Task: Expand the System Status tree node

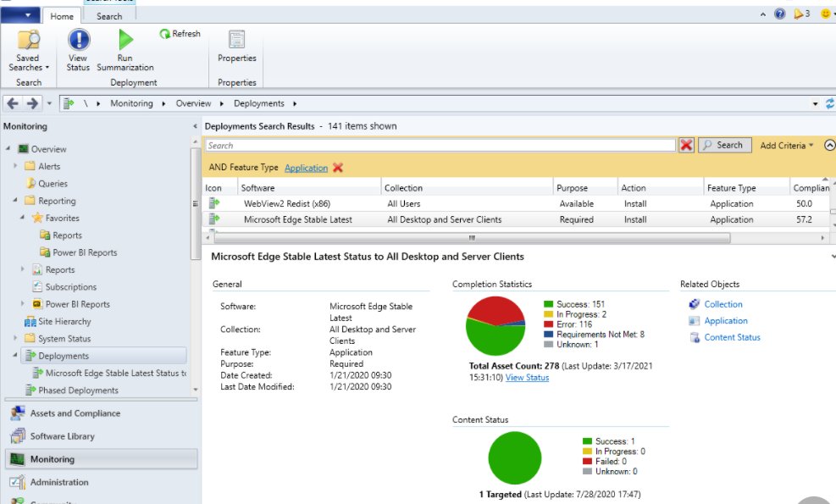Action: click(x=15, y=338)
